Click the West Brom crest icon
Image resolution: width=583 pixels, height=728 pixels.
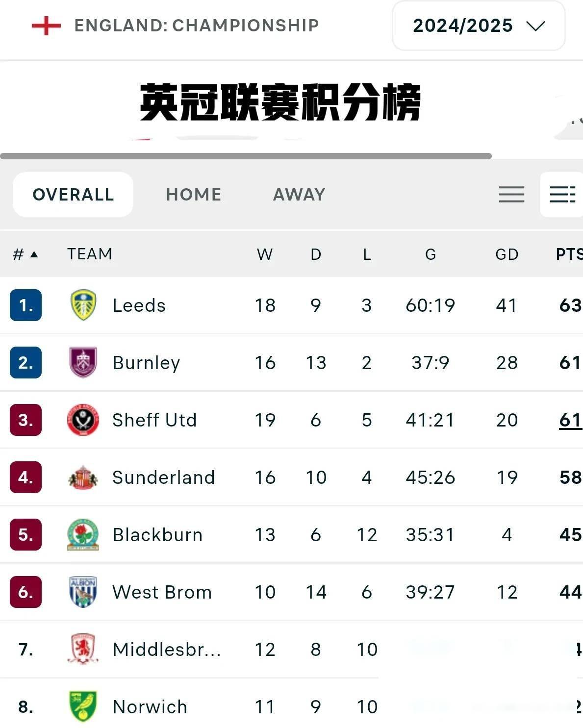point(83,592)
